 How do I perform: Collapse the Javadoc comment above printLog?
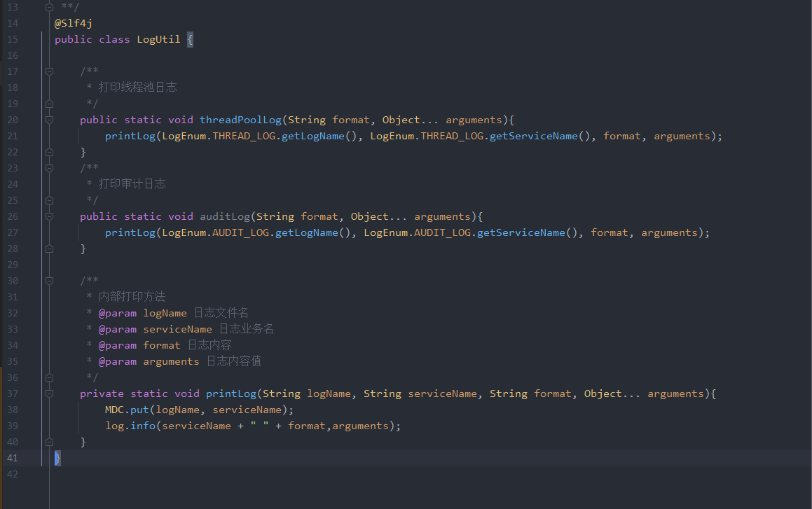(x=49, y=280)
